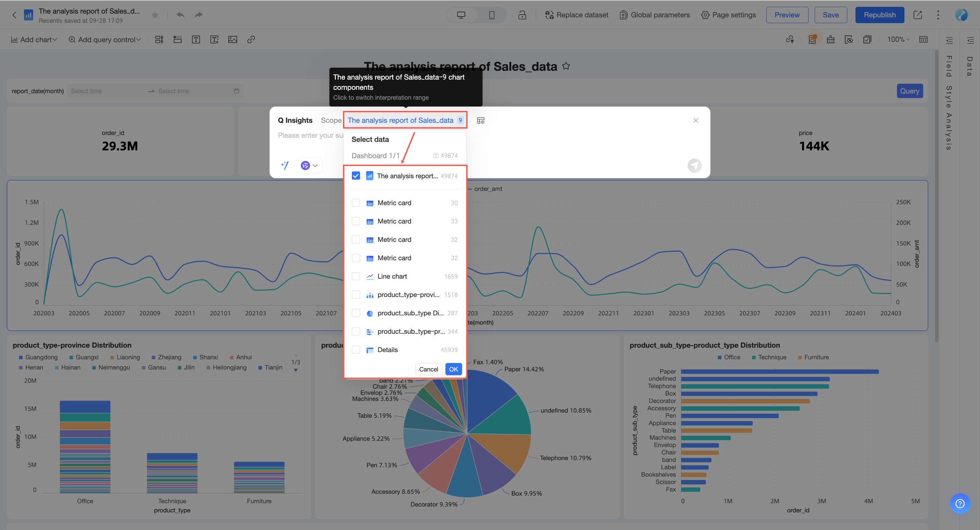Image resolution: width=980 pixels, height=530 pixels.
Task: Open the 100% zoom dropdown
Action: [x=898, y=39]
